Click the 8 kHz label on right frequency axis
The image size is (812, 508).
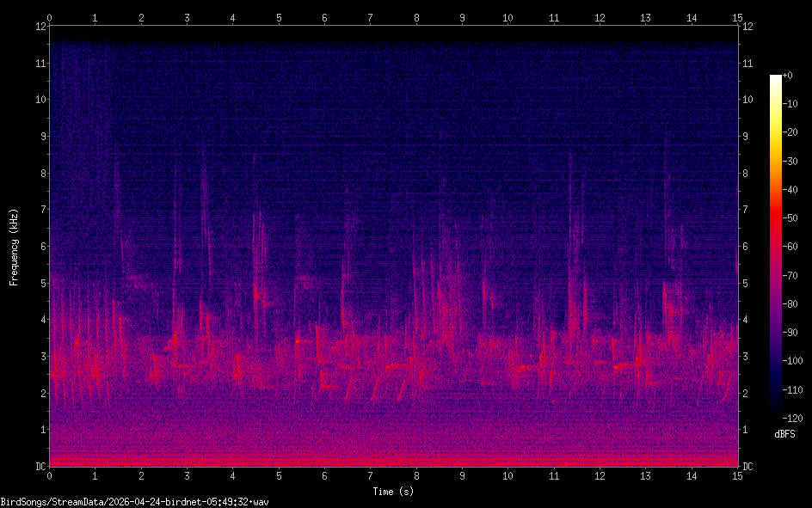point(745,173)
